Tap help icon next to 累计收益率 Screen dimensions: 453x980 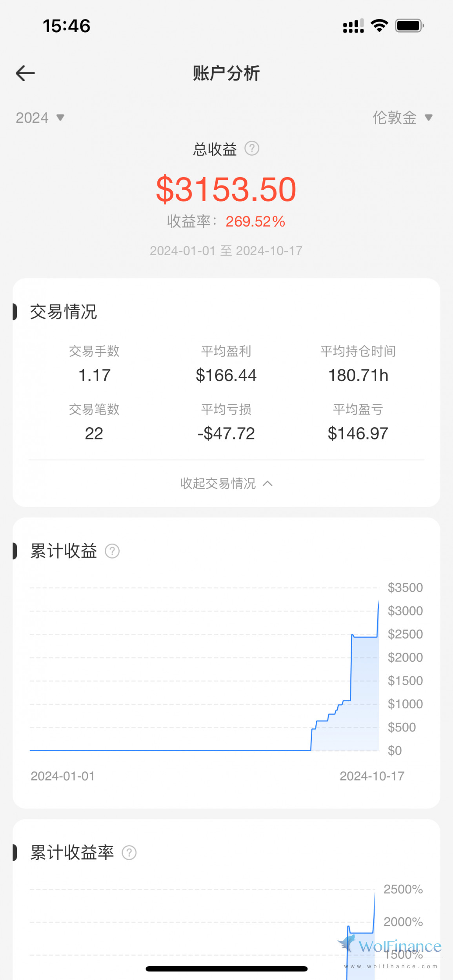click(129, 853)
